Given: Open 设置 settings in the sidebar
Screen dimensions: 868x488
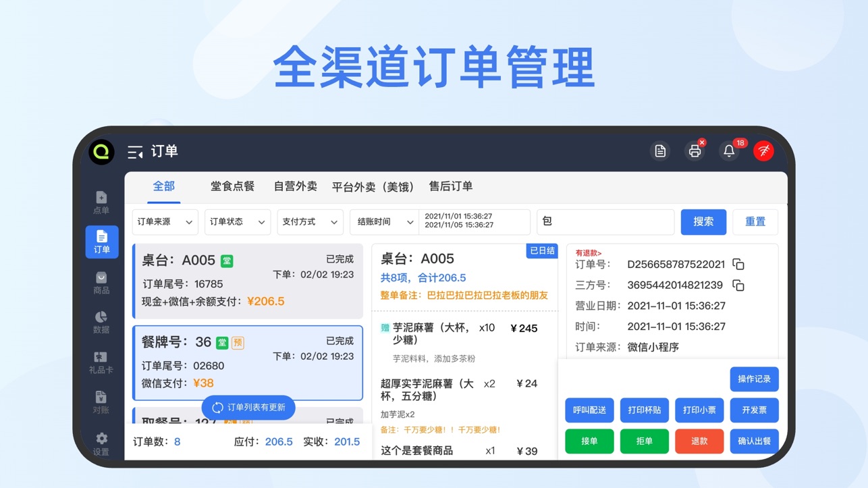Looking at the screenshot, I should click(x=101, y=443).
